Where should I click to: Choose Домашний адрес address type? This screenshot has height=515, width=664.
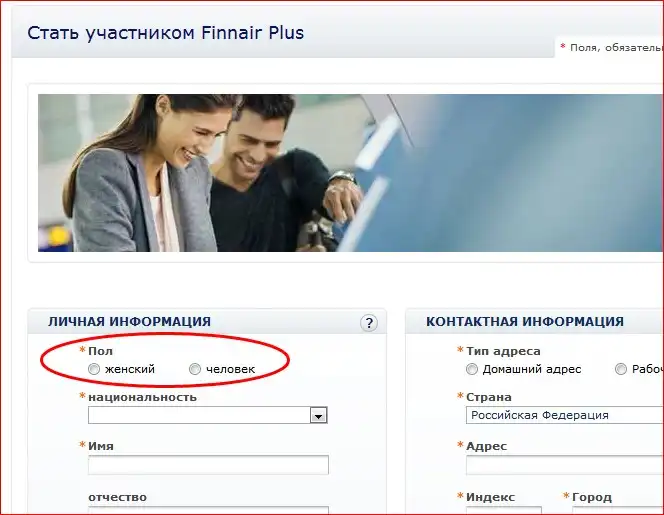pyautogui.click(x=471, y=369)
